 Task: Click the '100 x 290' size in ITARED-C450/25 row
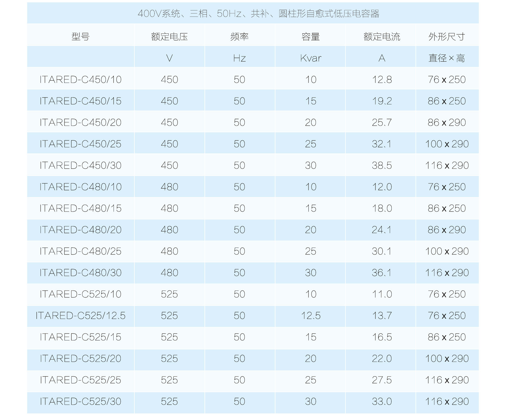click(447, 144)
